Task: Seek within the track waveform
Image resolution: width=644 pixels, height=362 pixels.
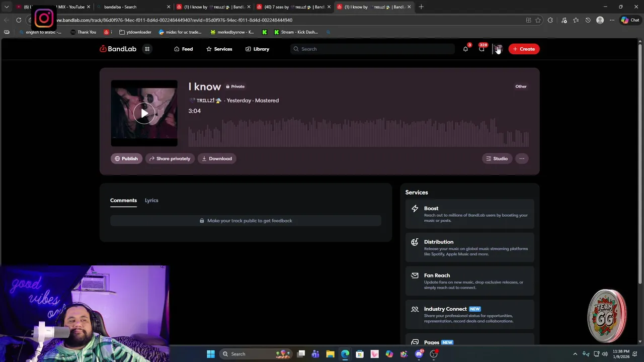Action: pos(358,132)
